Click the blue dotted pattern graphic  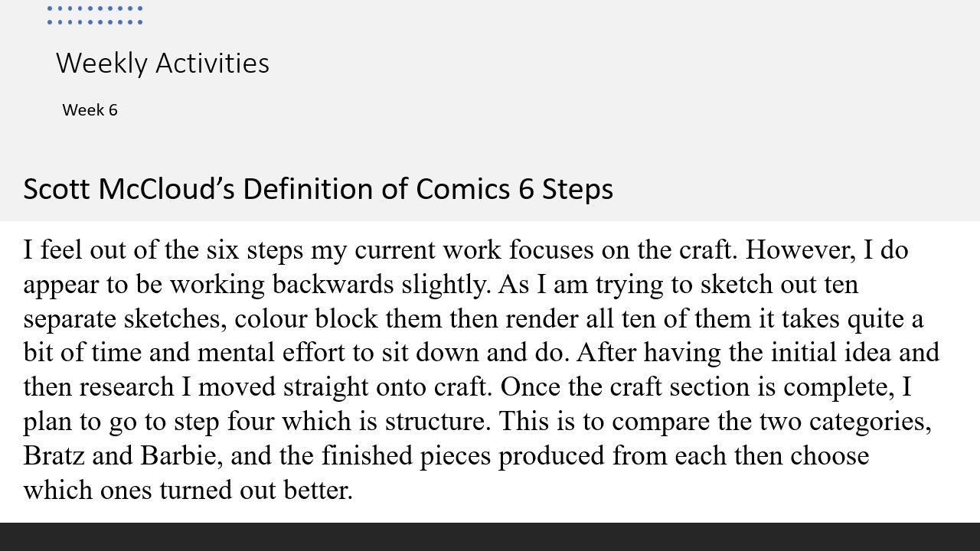tap(94, 15)
